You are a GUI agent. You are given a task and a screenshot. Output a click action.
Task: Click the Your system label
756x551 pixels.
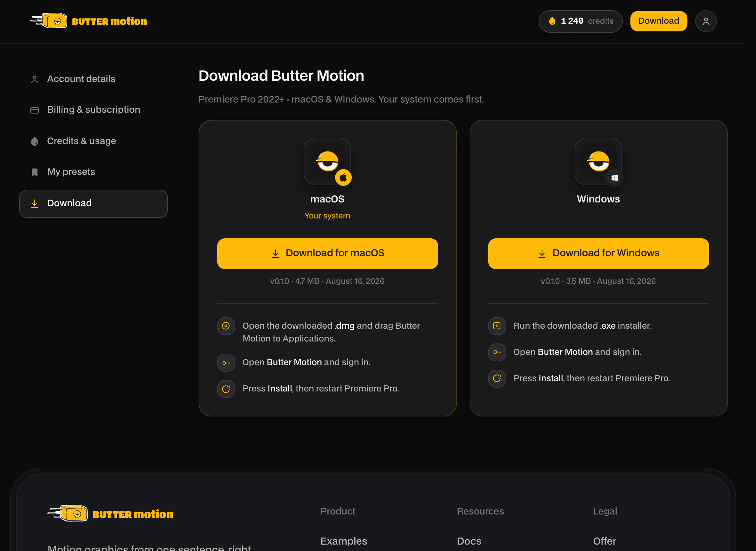(x=327, y=216)
